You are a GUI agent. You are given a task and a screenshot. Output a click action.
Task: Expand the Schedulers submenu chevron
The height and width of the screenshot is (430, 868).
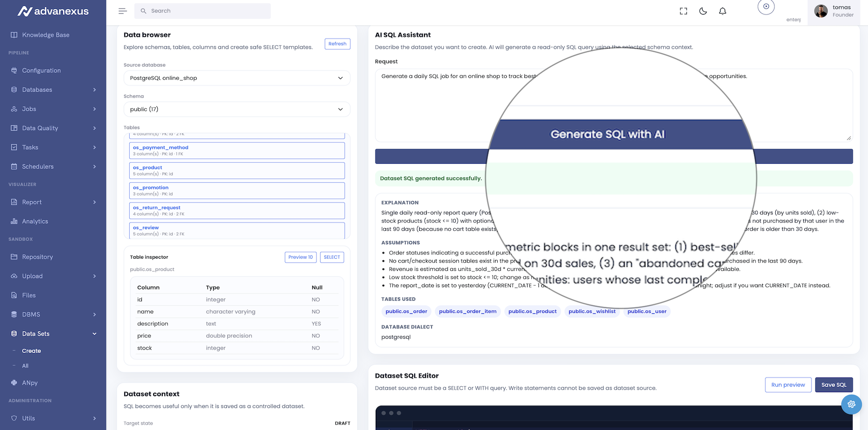pyautogui.click(x=94, y=166)
